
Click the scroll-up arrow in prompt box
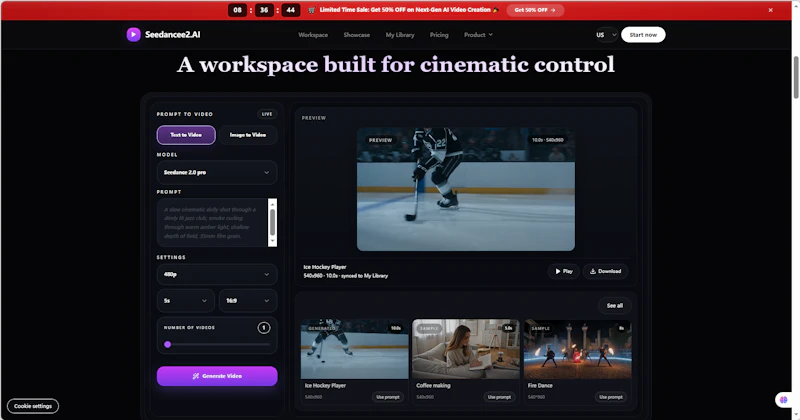[x=272, y=204]
